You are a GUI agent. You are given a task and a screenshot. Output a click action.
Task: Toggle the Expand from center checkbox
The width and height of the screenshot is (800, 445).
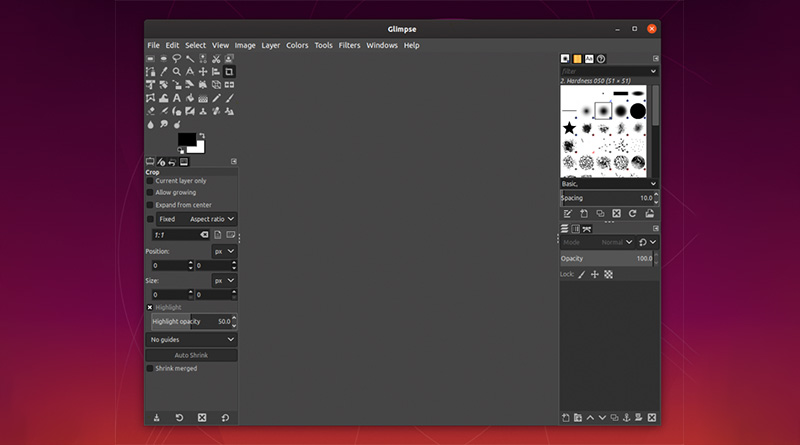[151, 205]
